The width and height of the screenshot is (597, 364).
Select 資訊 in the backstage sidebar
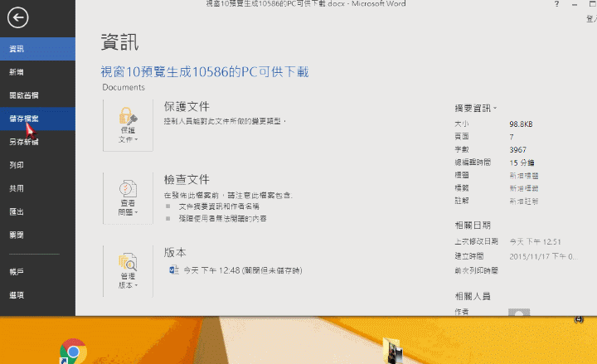37,49
